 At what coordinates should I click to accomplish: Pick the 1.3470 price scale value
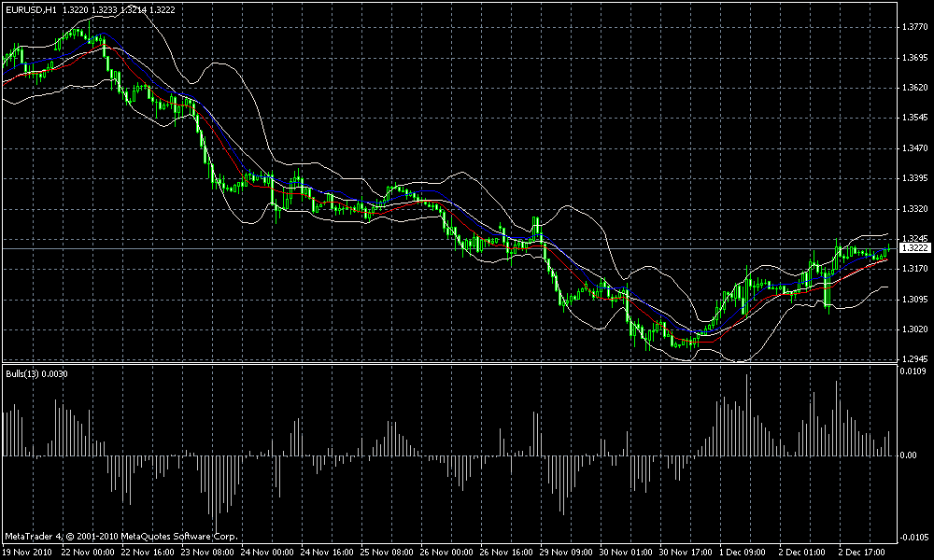[915, 148]
